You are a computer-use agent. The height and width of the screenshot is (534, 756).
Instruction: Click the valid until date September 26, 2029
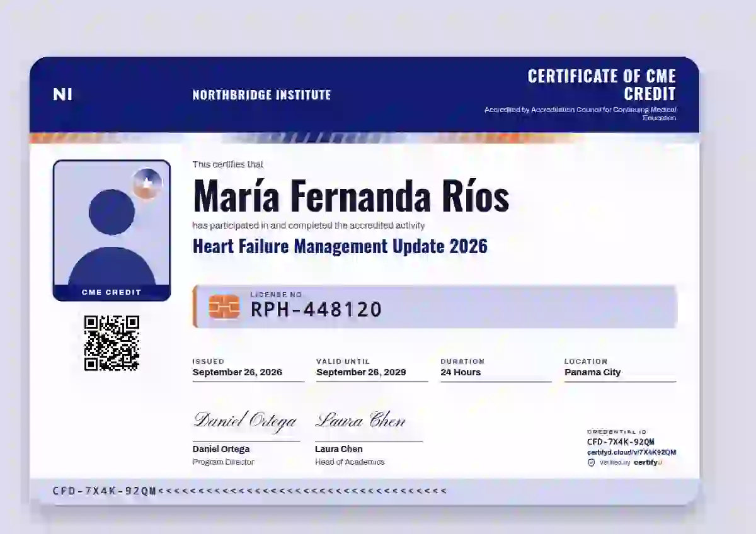pyautogui.click(x=361, y=372)
